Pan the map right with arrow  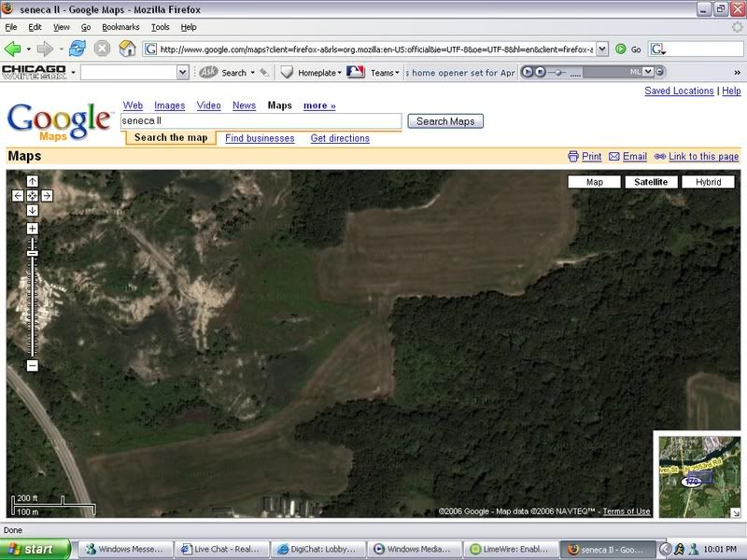(x=47, y=196)
